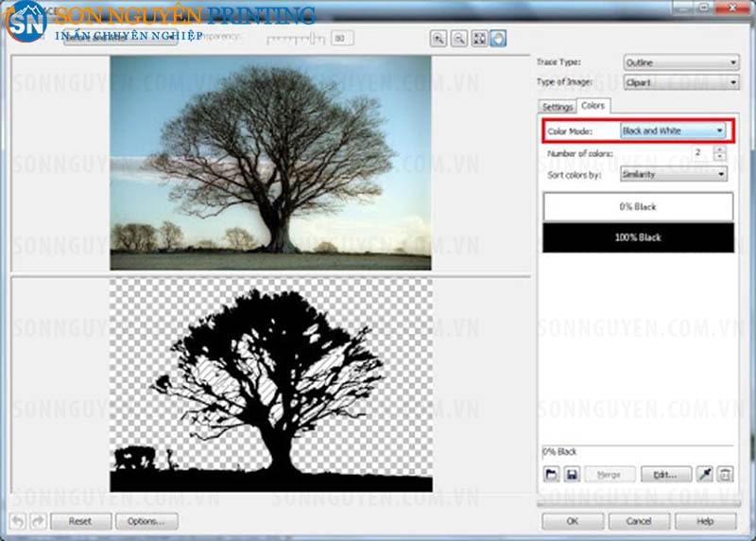
Task: Open the Color Mode dropdown
Action: [673, 131]
